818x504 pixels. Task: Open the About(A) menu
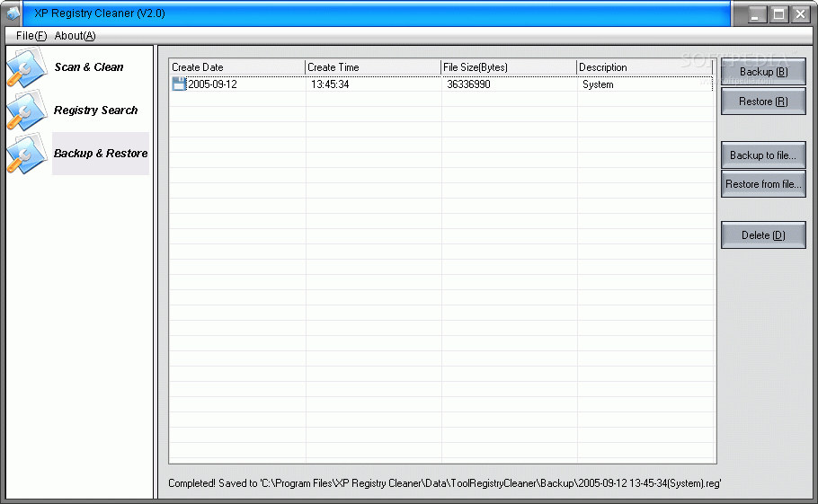coord(76,36)
